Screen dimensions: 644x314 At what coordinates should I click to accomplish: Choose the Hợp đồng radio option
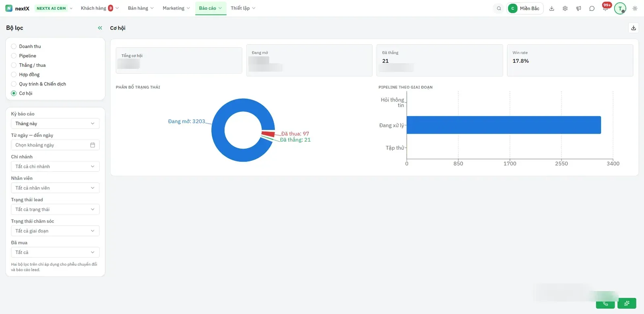[x=14, y=74]
